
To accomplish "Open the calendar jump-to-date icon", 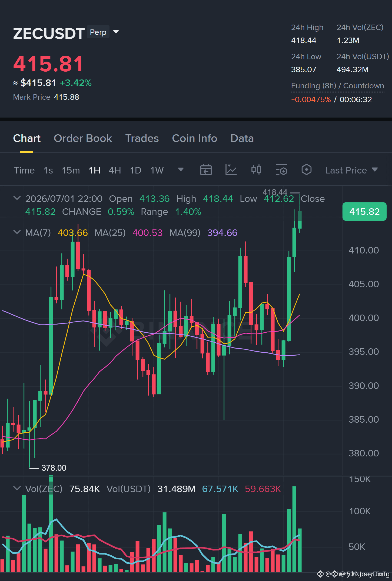I will click(206, 170).
